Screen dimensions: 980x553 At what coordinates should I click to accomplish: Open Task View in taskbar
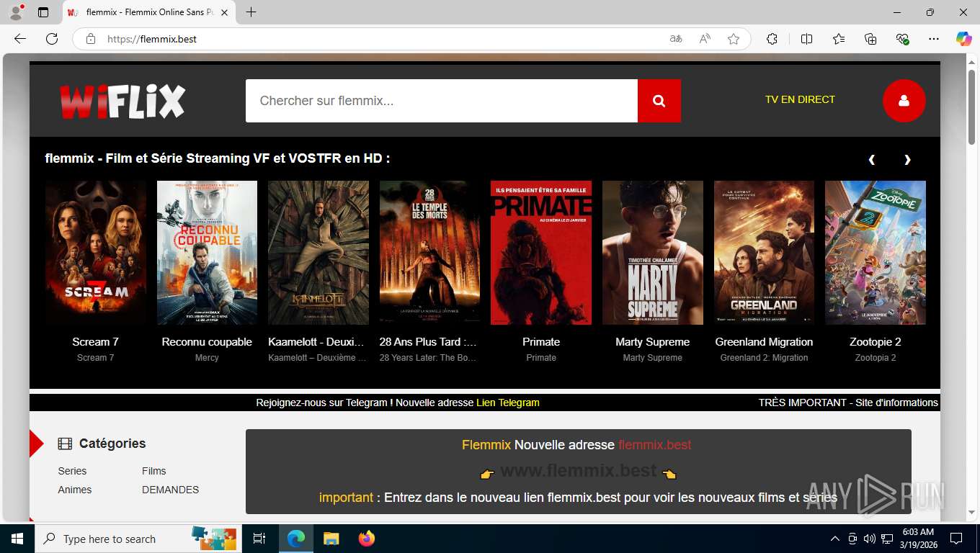tap(259, 539)
